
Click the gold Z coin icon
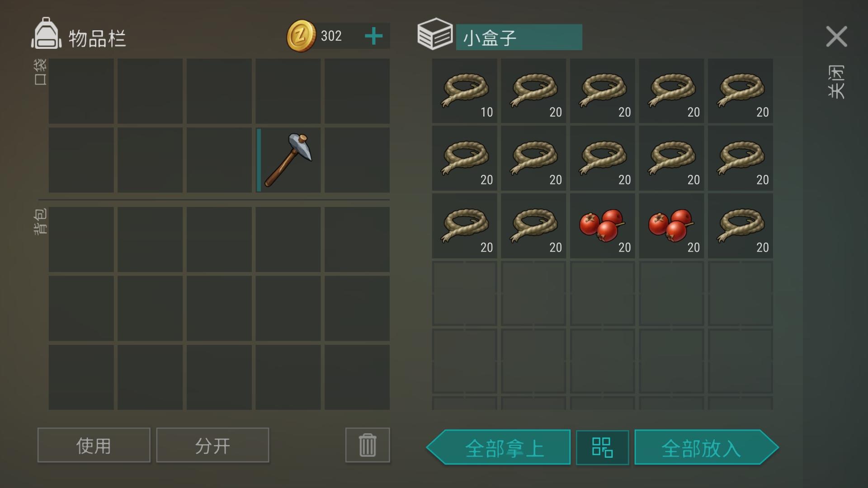click(x=301, y=36)
